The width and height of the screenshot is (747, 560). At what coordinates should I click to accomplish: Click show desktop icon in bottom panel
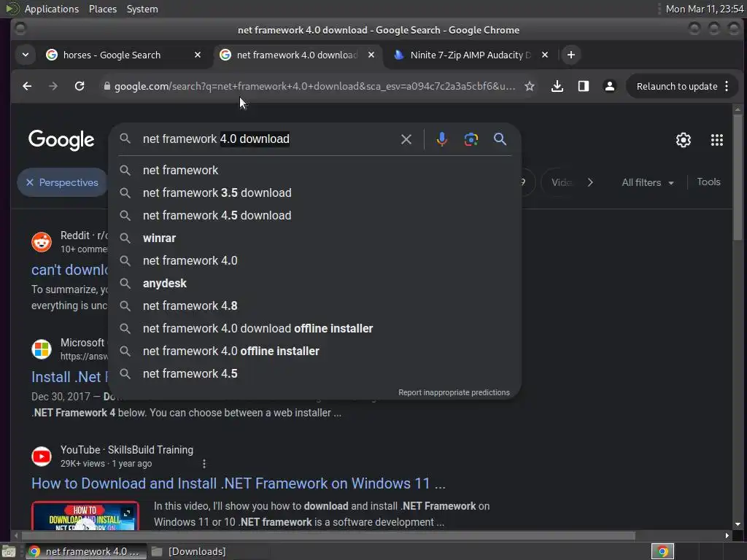pyautogui.click(x=9, y=551)
